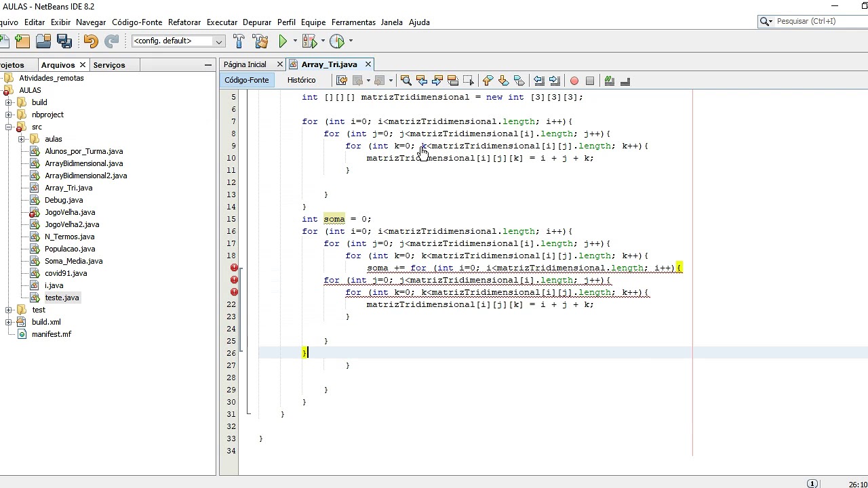Minimize the Arquivos panel group
This screenshot has width=868, height=488.
(x=208, y=65)
